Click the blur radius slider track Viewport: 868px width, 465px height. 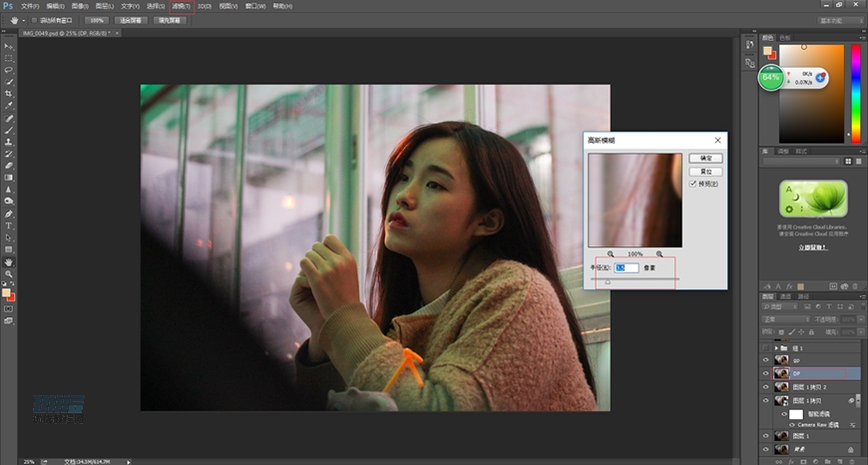(635, 281)
